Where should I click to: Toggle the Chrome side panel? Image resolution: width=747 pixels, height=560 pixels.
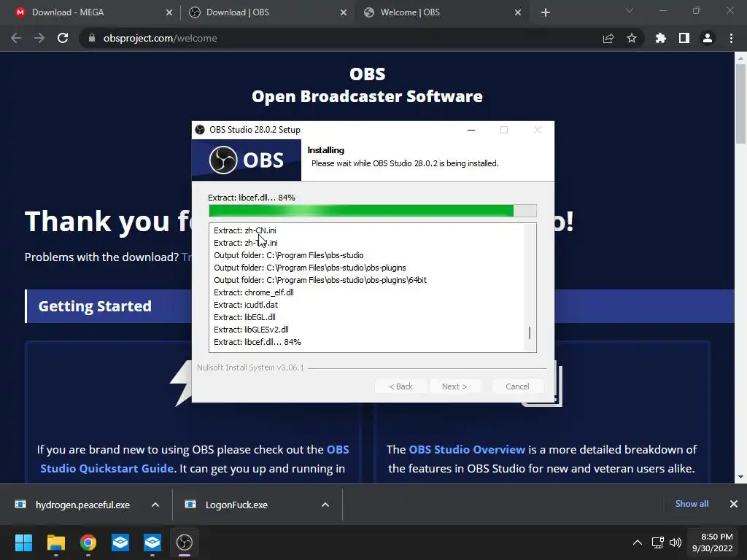[x=684, y=38]
